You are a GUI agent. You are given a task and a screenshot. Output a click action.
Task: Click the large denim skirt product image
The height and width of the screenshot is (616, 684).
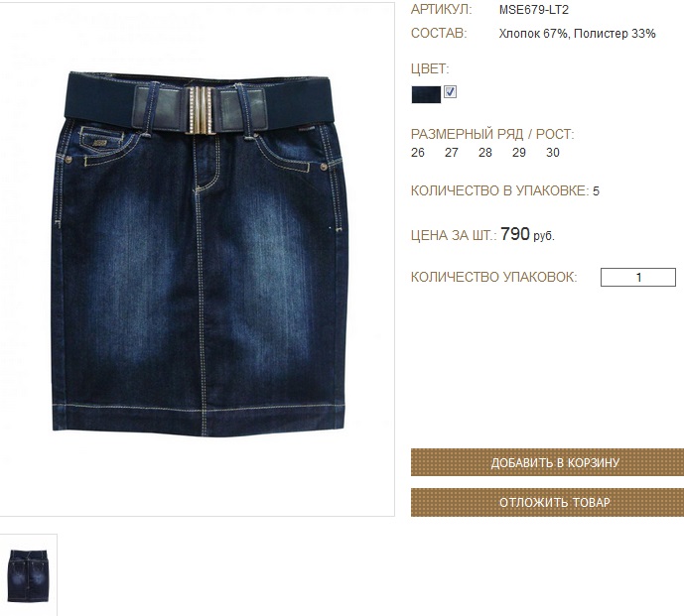199,254
